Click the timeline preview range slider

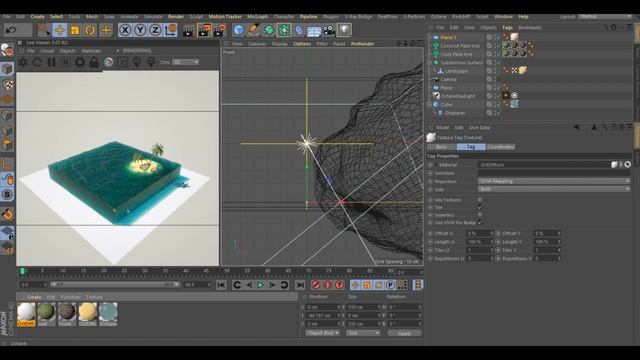116,284
